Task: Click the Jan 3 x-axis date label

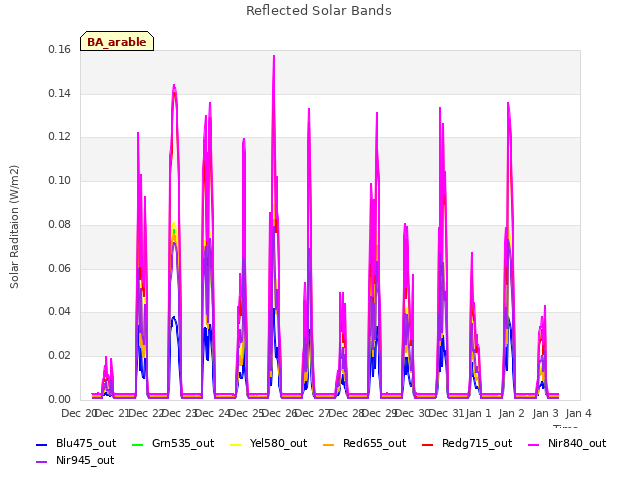Action: pyautogui.click(x=545, y=414)
